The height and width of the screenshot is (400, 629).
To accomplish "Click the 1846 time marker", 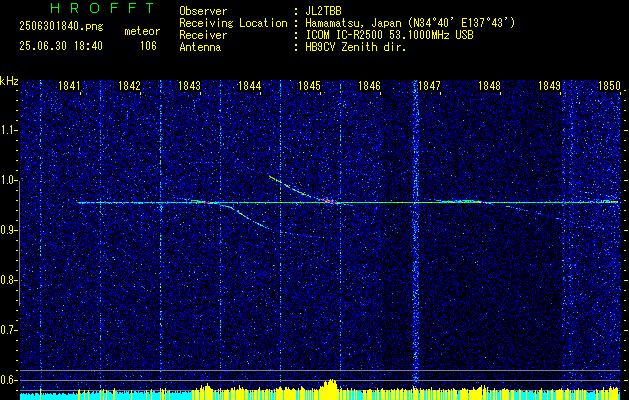I will tap(369, 85).
